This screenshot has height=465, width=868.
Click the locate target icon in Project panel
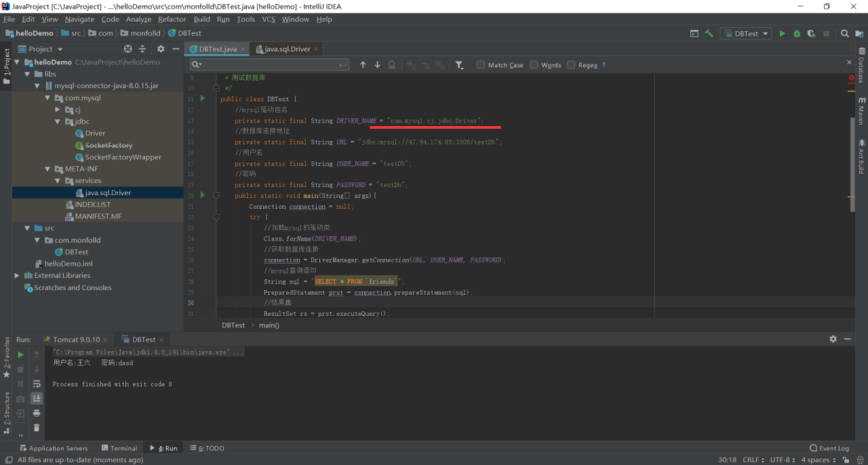click(128, 49)
